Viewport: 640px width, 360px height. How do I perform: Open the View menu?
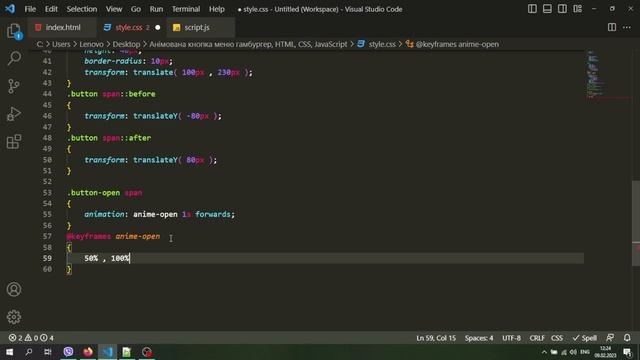tap(114, 9)
